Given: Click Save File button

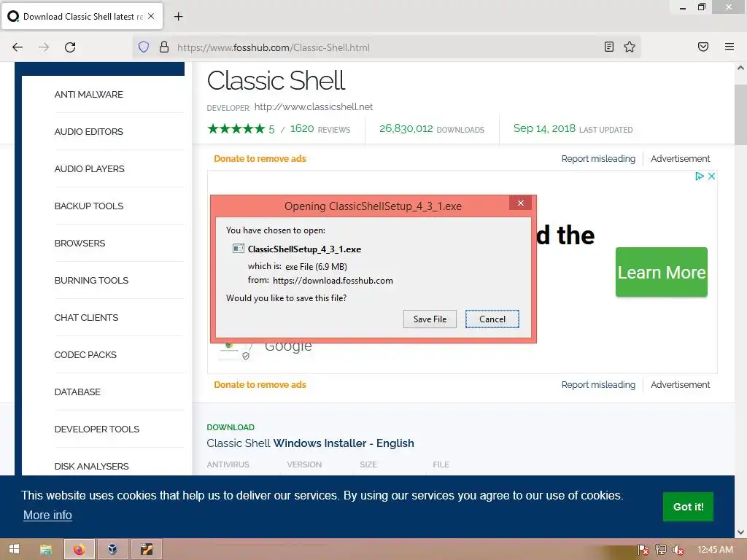Looking at the screenshot, I should click(x=430, y=319).
